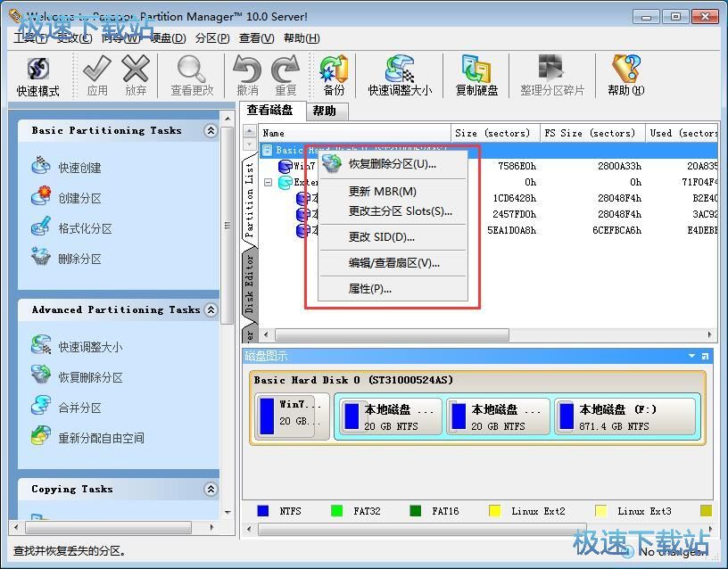
Task: Apply pending changes with 应用
Action: [97, 77]
